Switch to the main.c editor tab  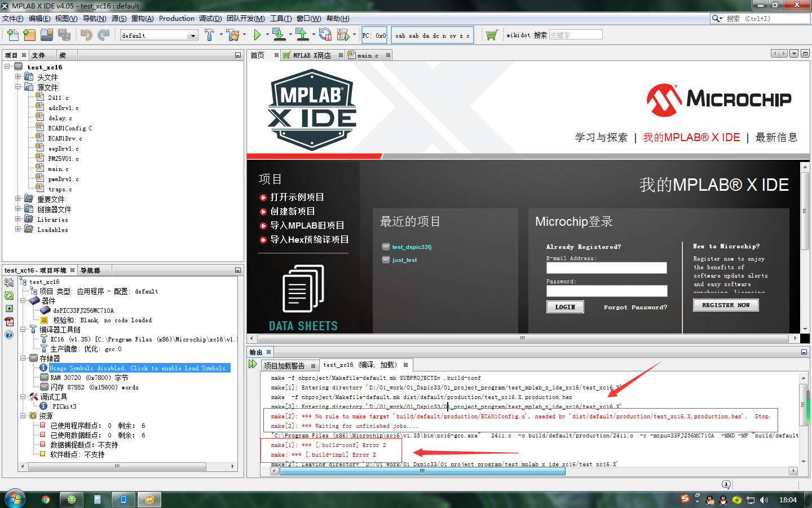click(368, 55)
